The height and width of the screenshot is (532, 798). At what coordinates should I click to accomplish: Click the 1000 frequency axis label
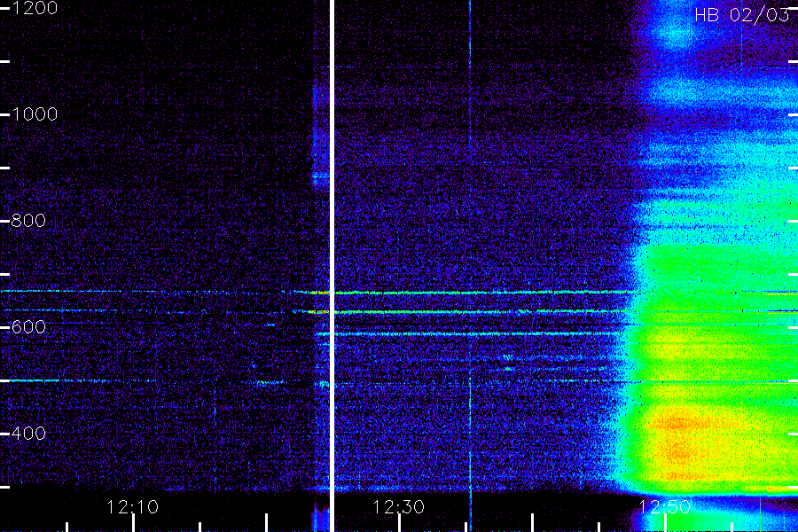click(x=34, y=114)
